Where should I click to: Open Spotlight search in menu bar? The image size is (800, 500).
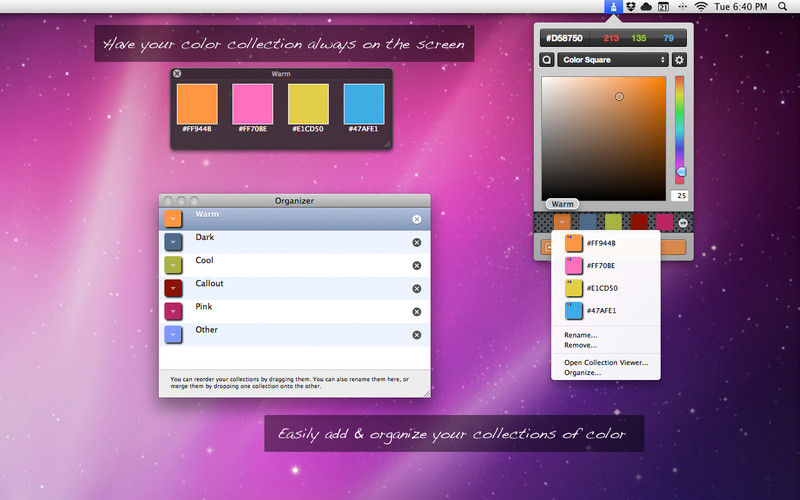(781, 7)
